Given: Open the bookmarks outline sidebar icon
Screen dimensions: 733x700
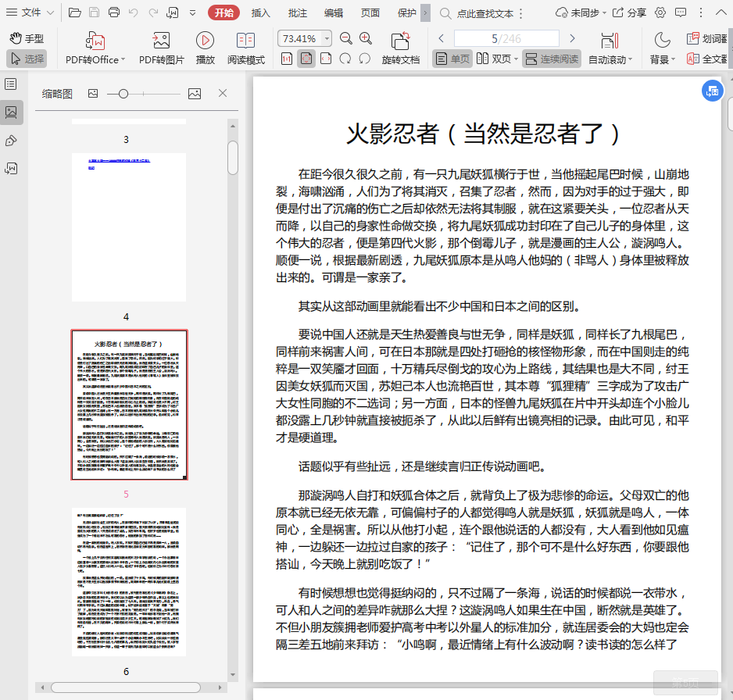Looking at the screenshot, I should coord(11,84).
